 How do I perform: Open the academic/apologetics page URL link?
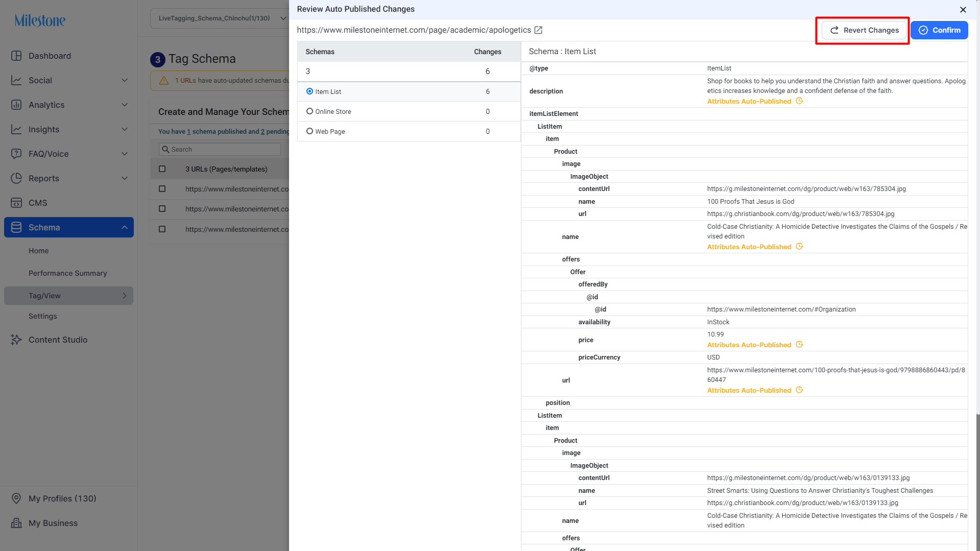click(x=414, y=30)
